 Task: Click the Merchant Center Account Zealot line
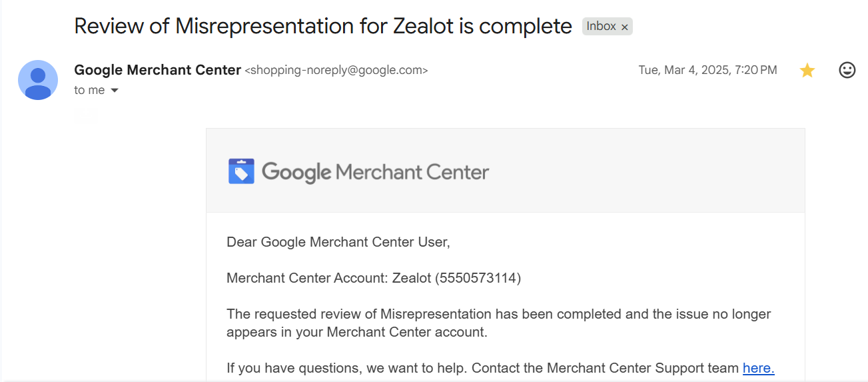[374, 278]
